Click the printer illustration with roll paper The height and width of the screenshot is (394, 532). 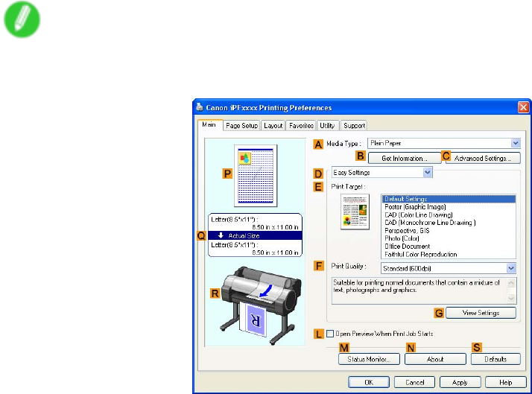pyautogui.click(x=261, y=305)
